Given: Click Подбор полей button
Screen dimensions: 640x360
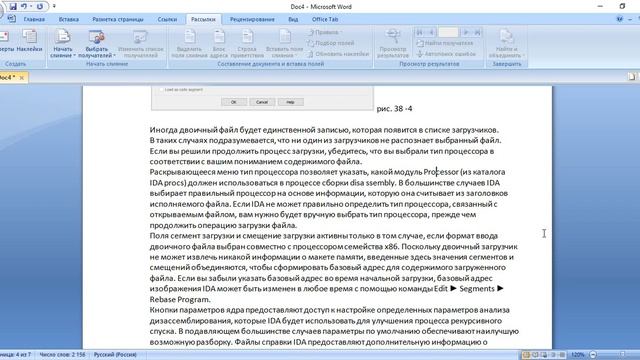Looking at the screenshot, I should coord(330,43).
